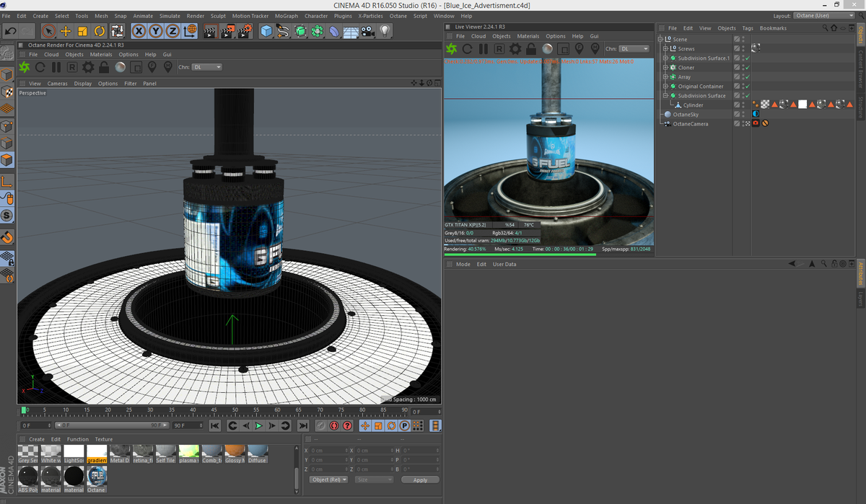Click frame 50 on the timeline ruler
Image resolution: width=866 pixels, height=504 pixels.
pyautogui.click(x=235, y=410)
